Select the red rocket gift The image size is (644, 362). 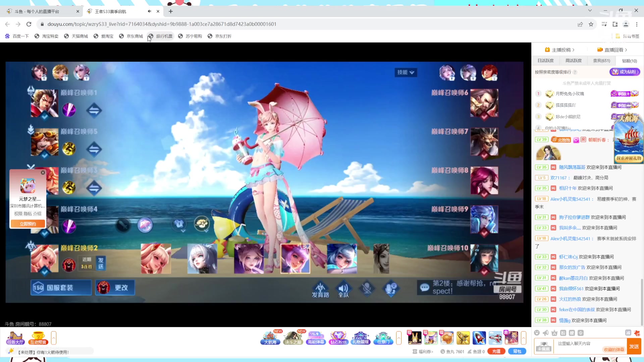click(479, 338)
